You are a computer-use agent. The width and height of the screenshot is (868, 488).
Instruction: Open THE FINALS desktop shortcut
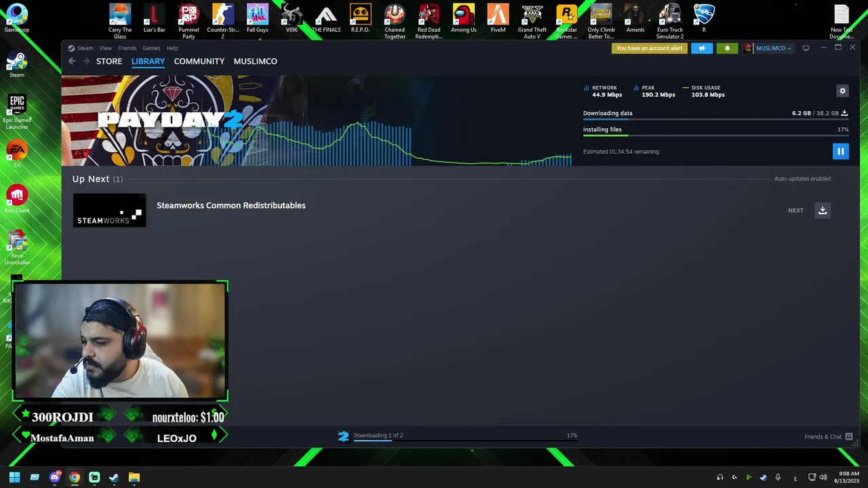(326, 18)
